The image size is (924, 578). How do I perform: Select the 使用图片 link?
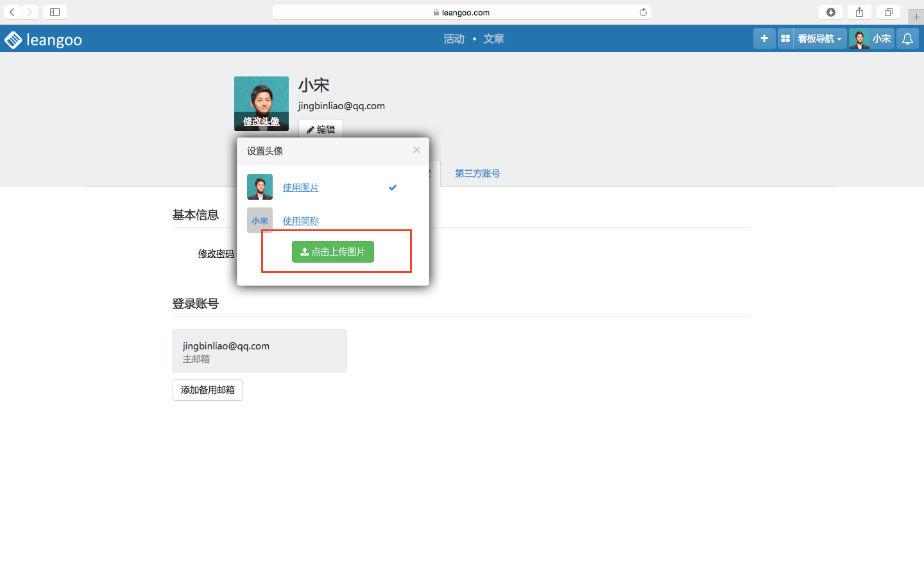click(x=301, y=188)
